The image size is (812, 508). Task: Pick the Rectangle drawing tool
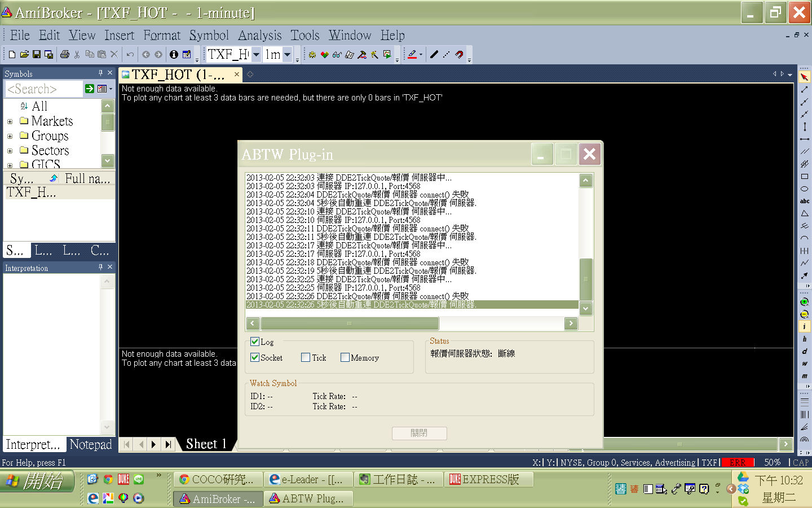pyautogui.click(x=805, y=177)
